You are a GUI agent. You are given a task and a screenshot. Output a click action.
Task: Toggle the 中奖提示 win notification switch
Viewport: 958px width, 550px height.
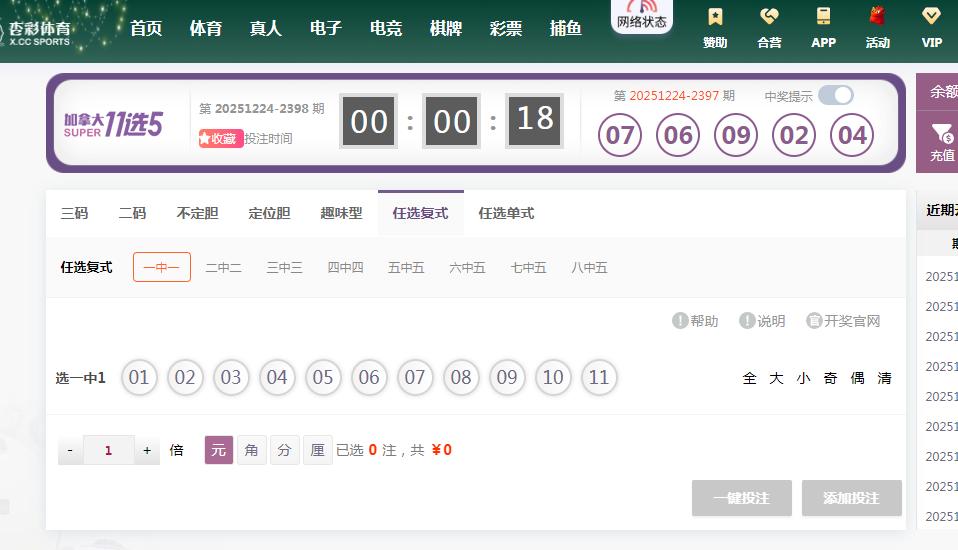click(x=835, y=95)
